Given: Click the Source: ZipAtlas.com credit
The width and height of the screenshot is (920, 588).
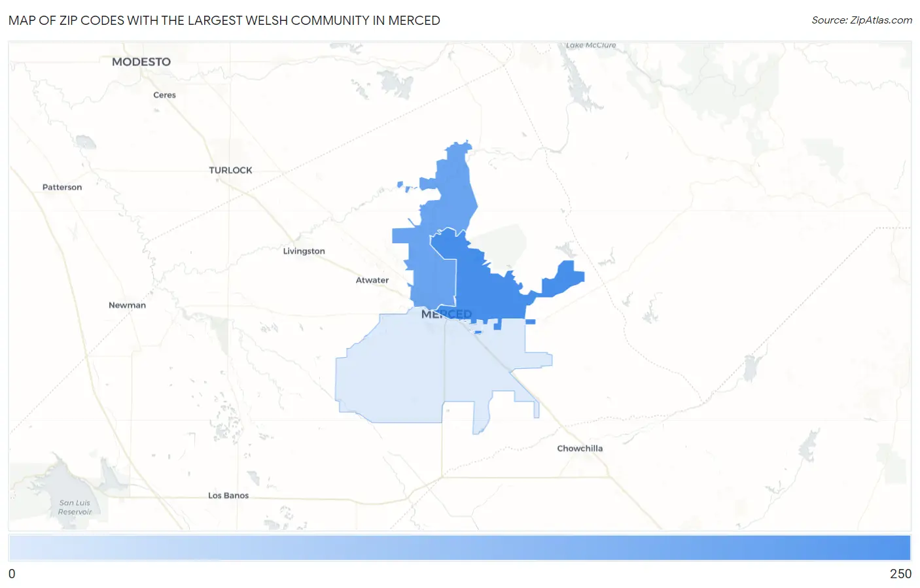Looking at the screenshot, I should coord(862,20).
